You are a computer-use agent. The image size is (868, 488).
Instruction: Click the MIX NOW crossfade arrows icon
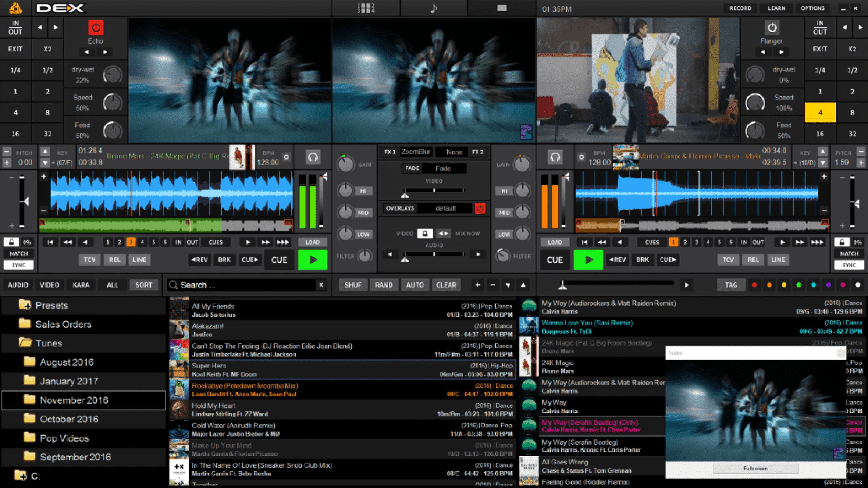click(443, 233)
